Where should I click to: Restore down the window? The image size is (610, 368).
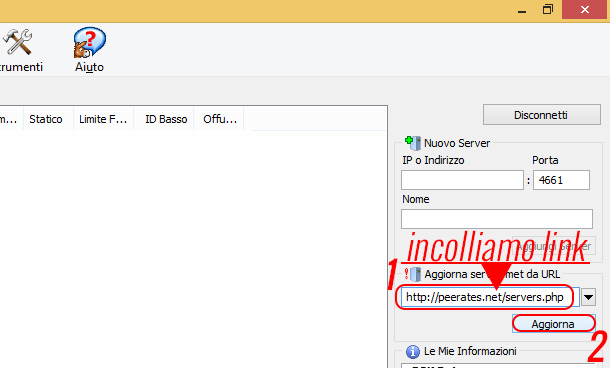tap(547, 9)
